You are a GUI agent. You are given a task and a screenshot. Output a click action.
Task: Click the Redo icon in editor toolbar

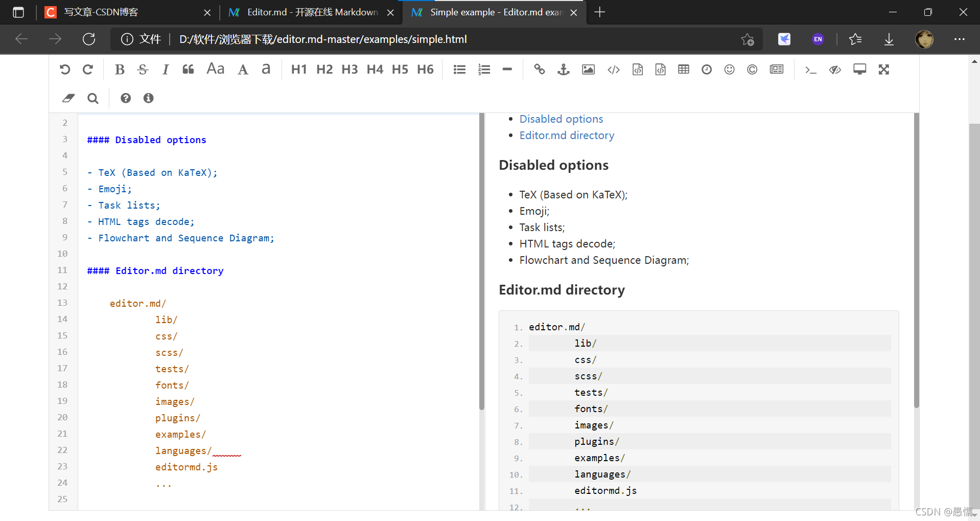coord(88,70)
